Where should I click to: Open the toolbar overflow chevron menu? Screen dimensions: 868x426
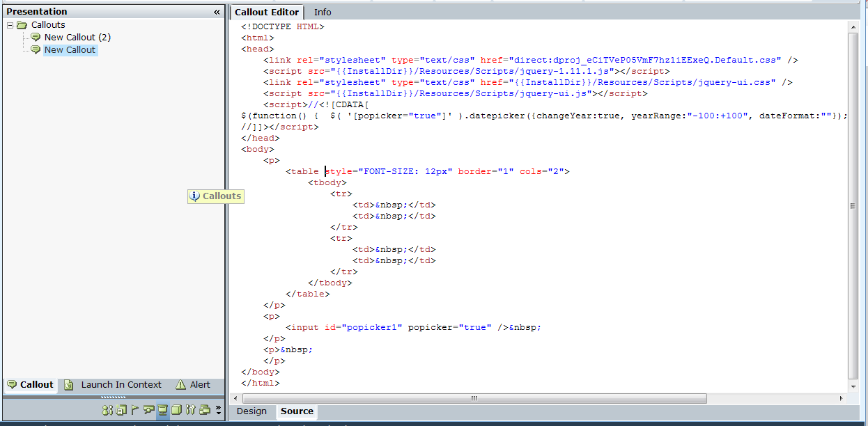coord(218,409)
